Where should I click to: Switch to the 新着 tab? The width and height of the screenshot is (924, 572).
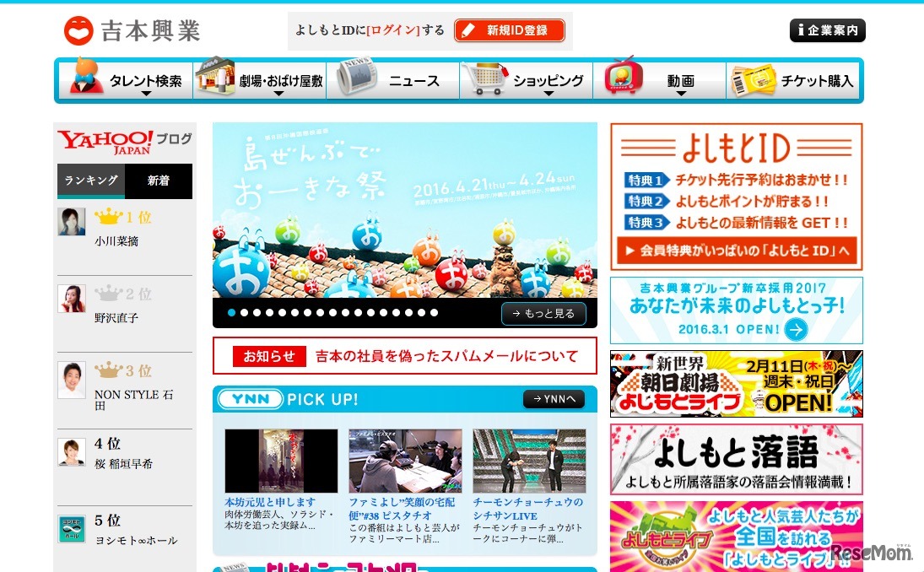(x=158, y=181)
